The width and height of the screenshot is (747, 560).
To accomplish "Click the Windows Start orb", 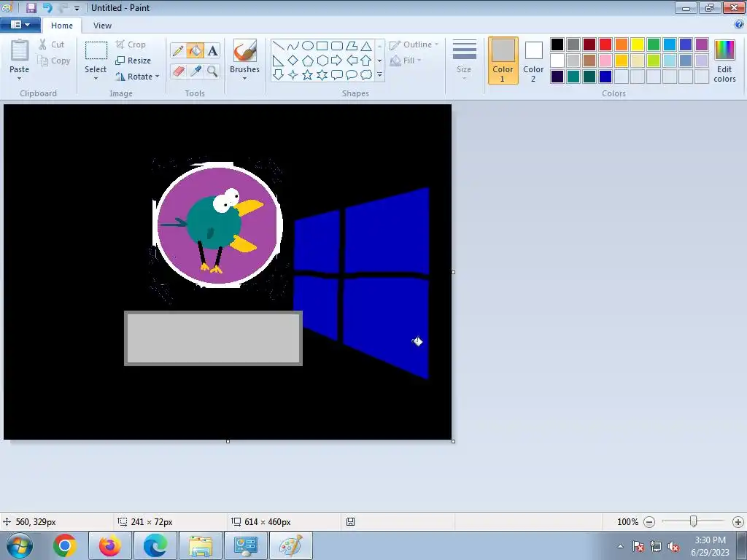I will click(x=20, y=545).
